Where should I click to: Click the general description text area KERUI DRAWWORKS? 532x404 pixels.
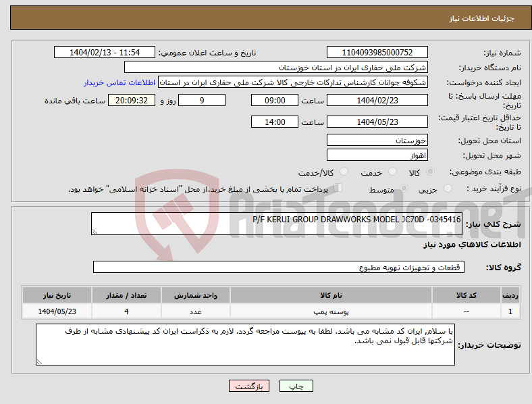[x=277, y=224]
